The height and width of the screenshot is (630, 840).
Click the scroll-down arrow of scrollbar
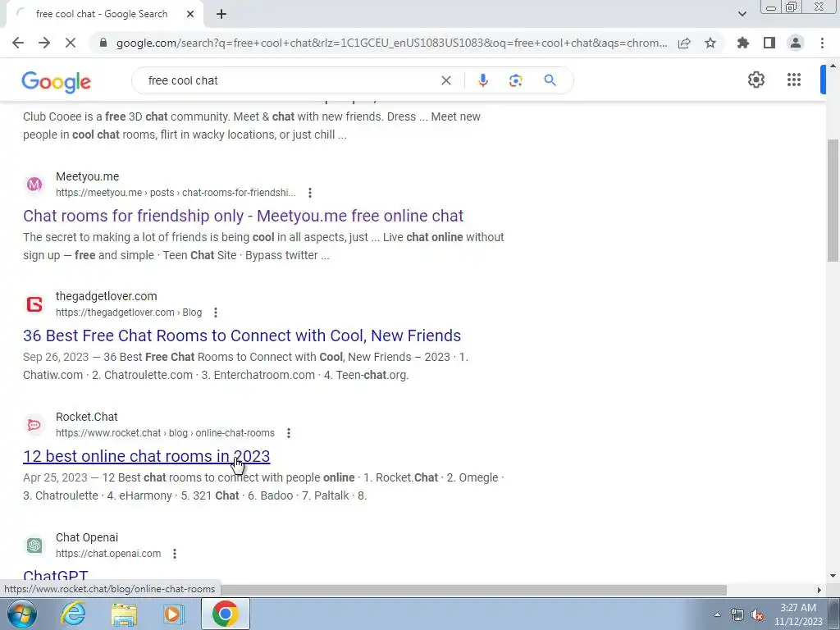tap(833, 576)
